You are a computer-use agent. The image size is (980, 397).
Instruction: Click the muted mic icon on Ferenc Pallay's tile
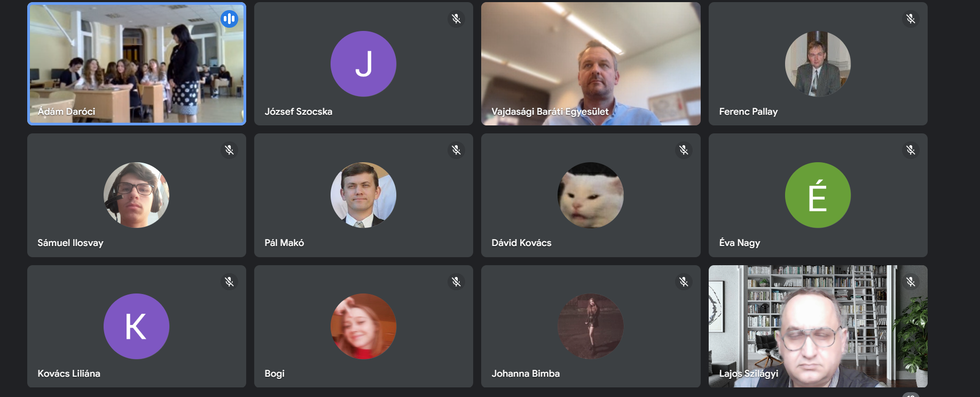tap(911, 19)
